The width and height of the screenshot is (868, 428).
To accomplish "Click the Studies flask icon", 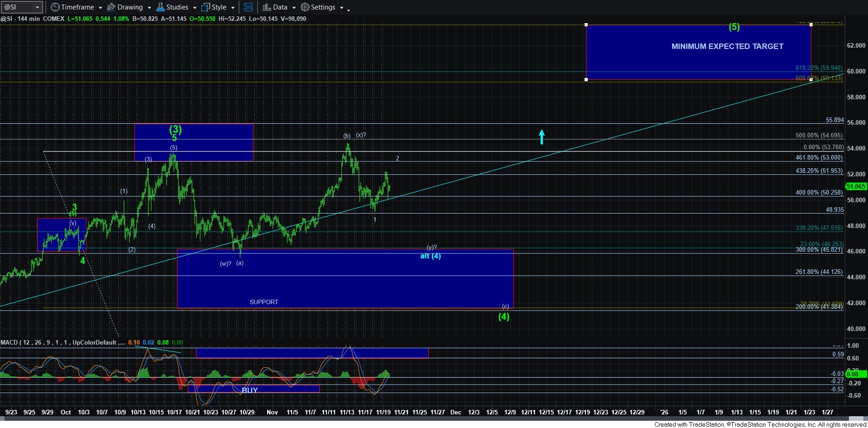I will 160,7.
